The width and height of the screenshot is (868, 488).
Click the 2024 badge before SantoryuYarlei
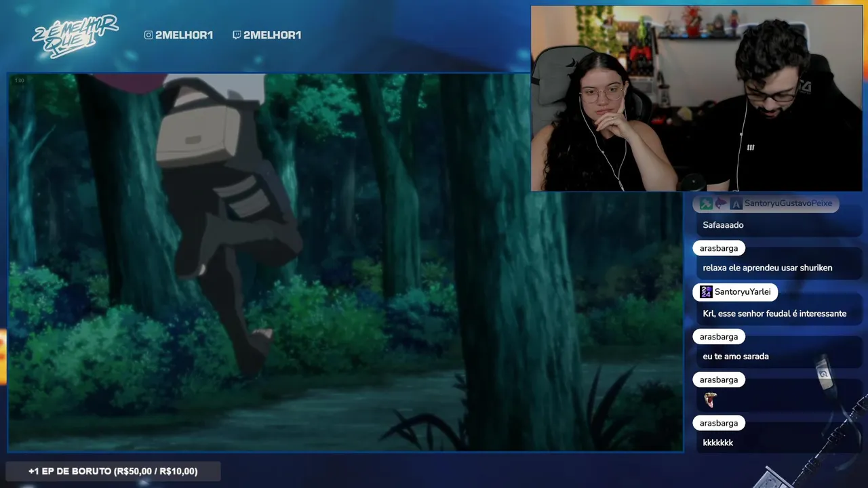coord(706,292)
